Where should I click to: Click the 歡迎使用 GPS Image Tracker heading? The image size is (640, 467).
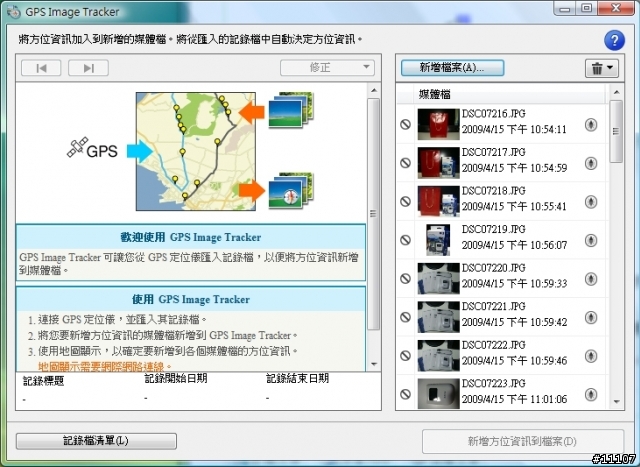191,237
